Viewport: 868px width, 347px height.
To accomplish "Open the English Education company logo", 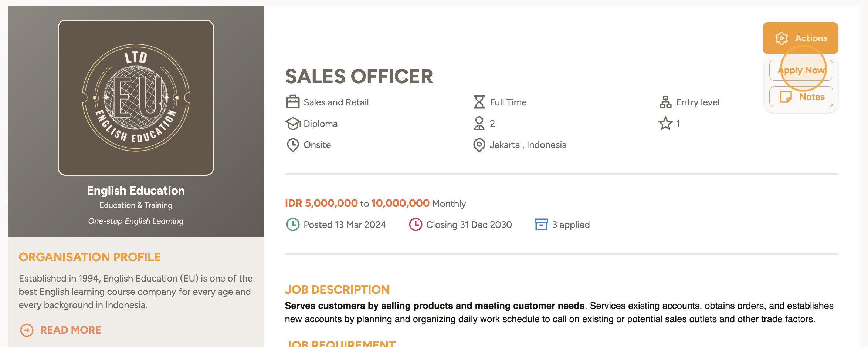I will tap(136, 98).
